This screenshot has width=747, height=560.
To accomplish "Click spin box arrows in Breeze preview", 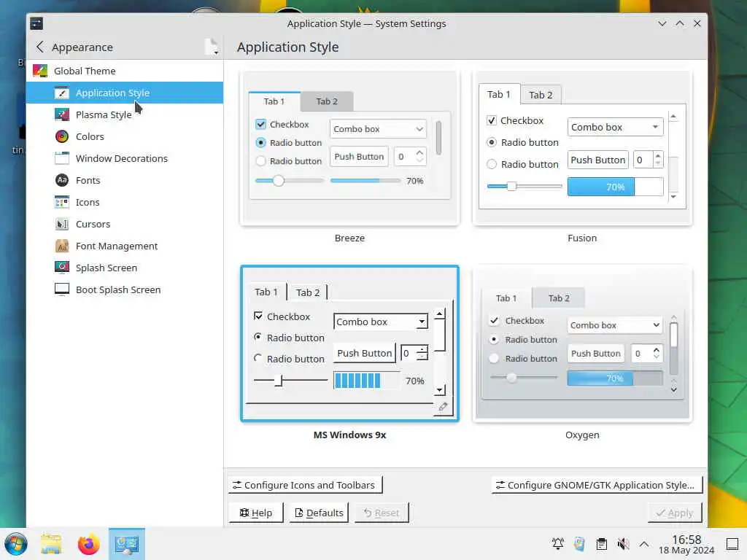I will click(x=419, y=156).
